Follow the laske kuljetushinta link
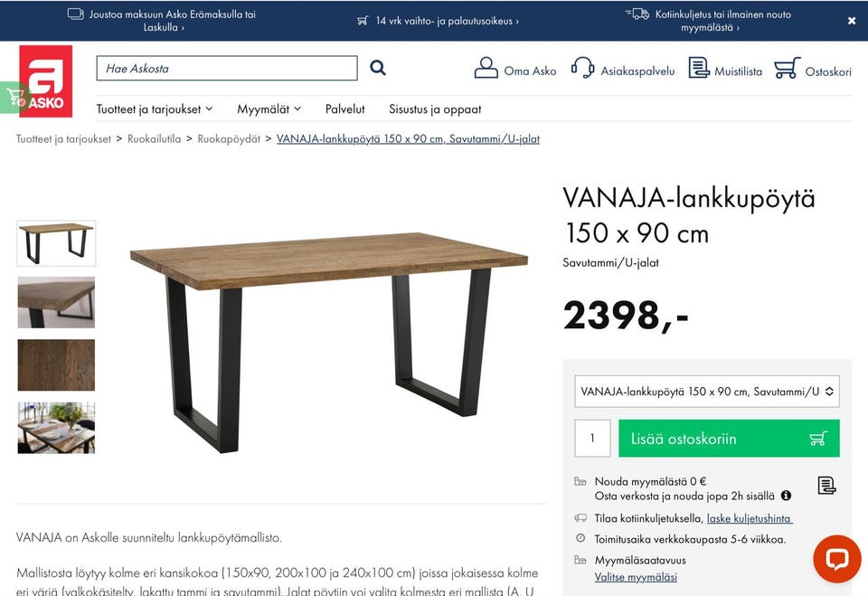The width and height of the screenshot is (868, 596). [x=749, y=518]
